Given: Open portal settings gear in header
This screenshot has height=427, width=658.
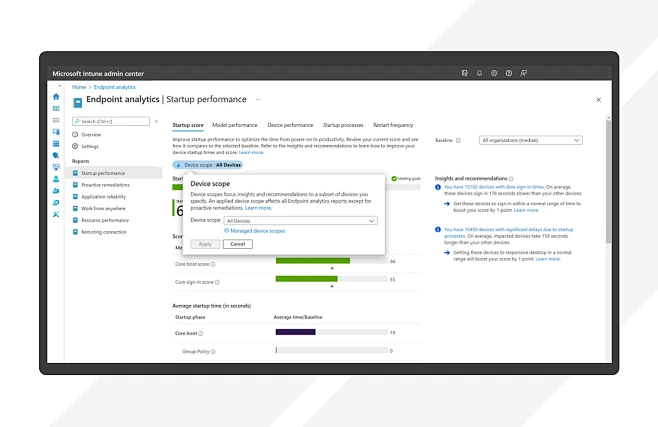Looking at the screenshot, I should pos(494,73).
